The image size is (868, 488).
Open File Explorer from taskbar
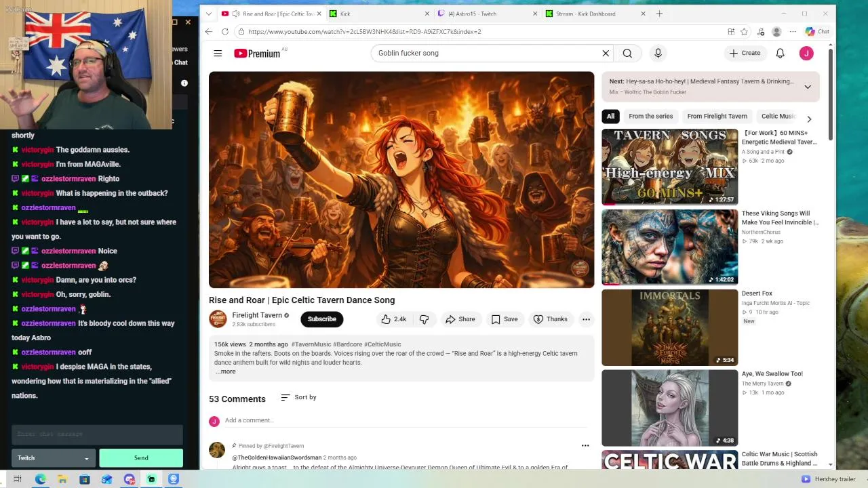[62, 479]
